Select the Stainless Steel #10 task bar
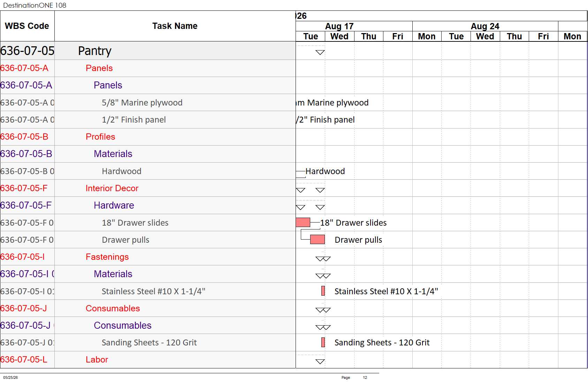Screen dimensions: 588x382 tap(323, 291)
